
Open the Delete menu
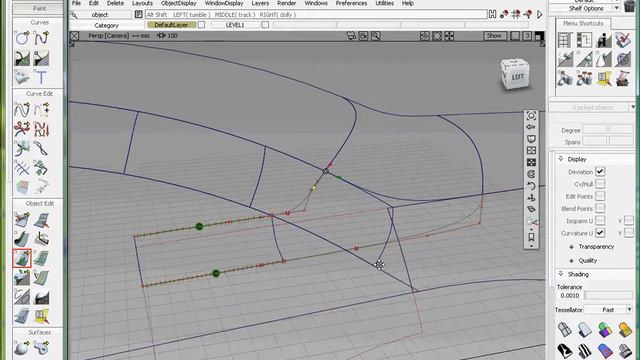coord(116,3)
